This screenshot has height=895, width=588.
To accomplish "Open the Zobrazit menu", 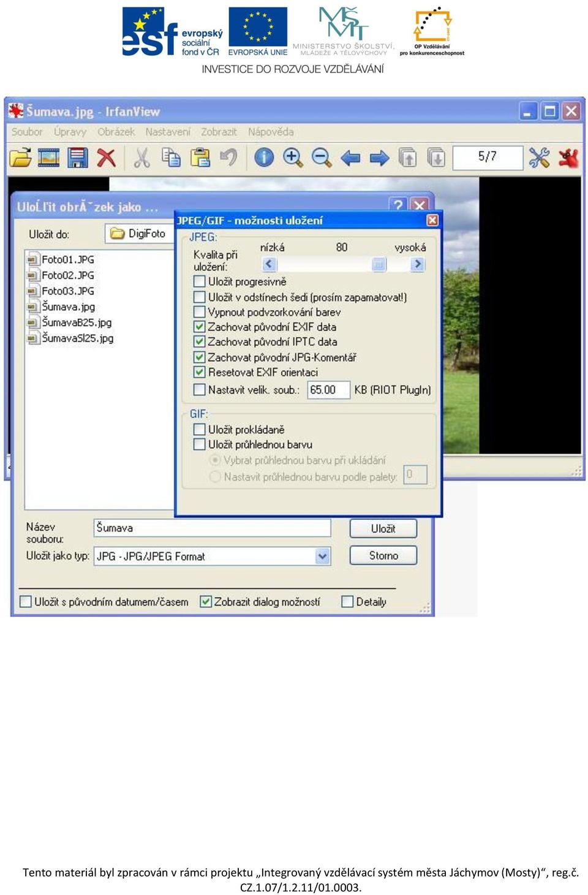I will 219,132.
